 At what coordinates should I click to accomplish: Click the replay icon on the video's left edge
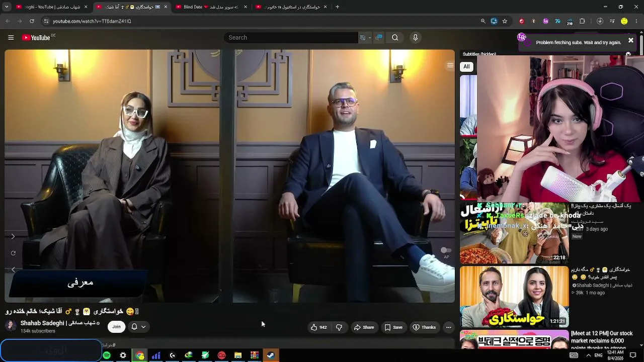(x=13, y=253)
